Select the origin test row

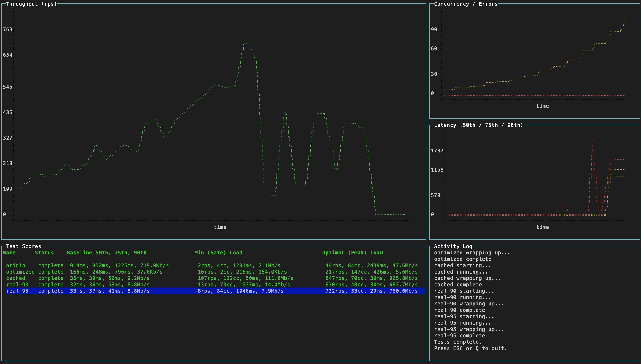coord(16,265)
